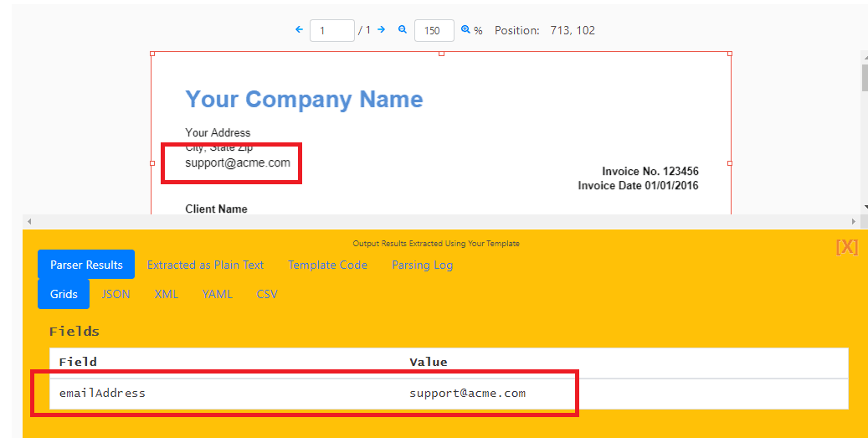This screenshot has width=868, height=438.
Task: Click the vertical scrollbar of document preview
Action: click(864, 78)
